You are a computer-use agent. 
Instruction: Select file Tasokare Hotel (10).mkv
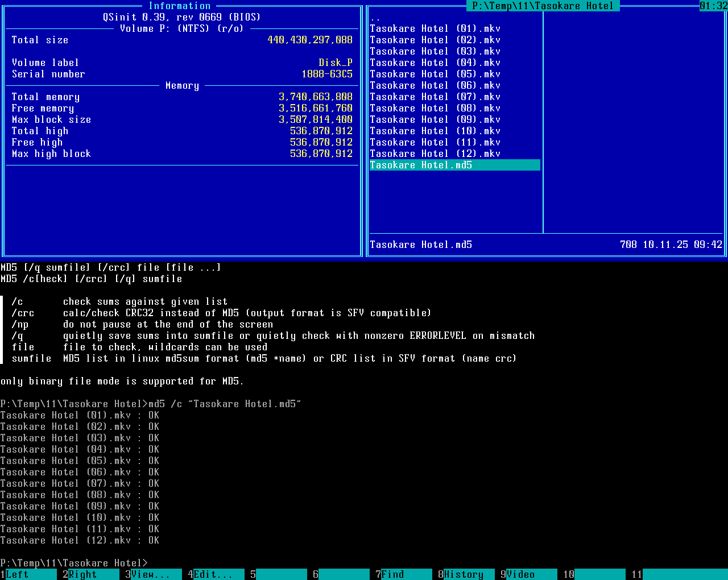(435, 131)
